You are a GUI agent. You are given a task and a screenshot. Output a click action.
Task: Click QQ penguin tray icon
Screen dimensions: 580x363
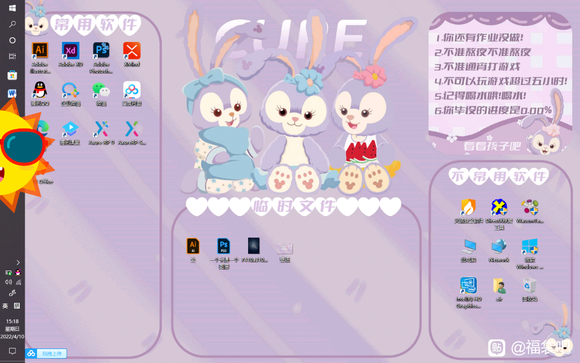click(17, 272)
